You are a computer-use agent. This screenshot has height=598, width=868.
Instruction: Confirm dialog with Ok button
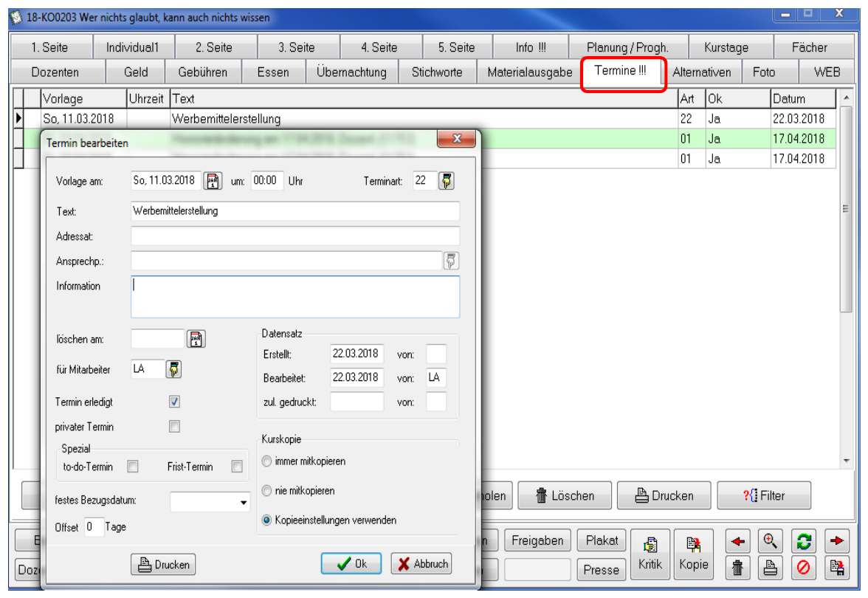(x=351, y=564)
